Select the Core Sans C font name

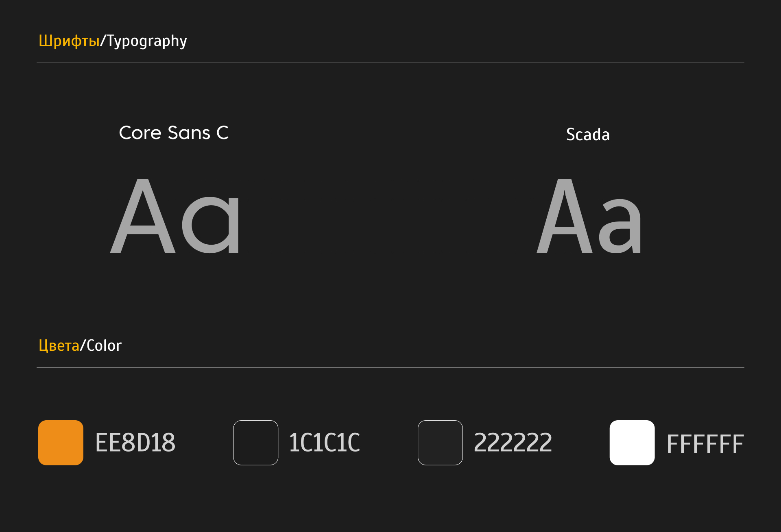click(174, 133)
